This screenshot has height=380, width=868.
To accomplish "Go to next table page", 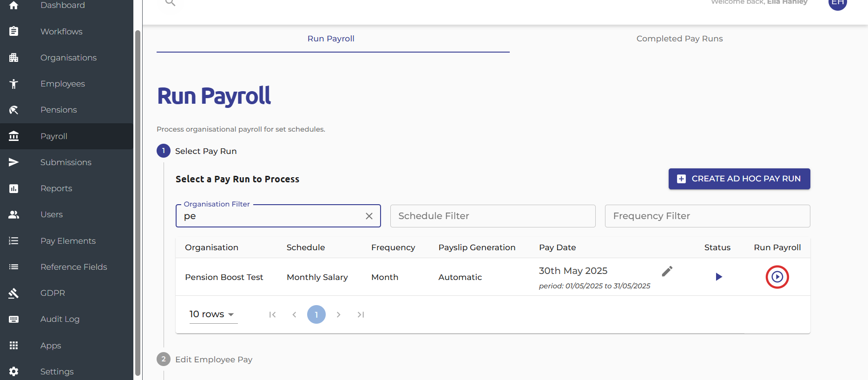I will (339, 314).
